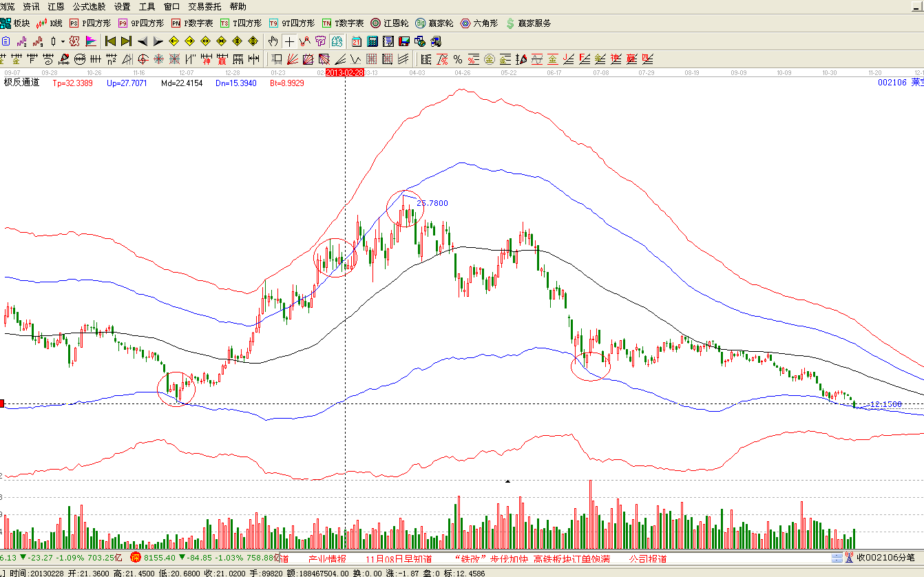Toggle the crosshair cursor tool
Image resolution: width=924 pixels, height=577 pixels.
(290, 41)
